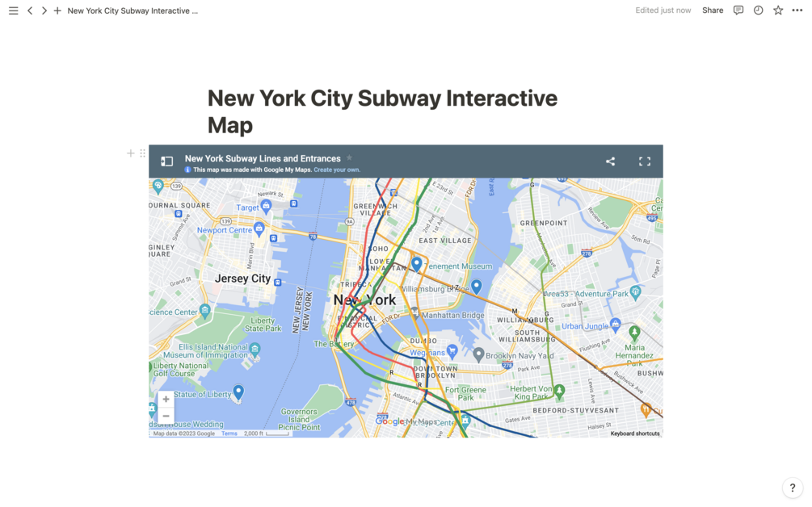
Task: Share the embedded map
Action: click(611, 161)
